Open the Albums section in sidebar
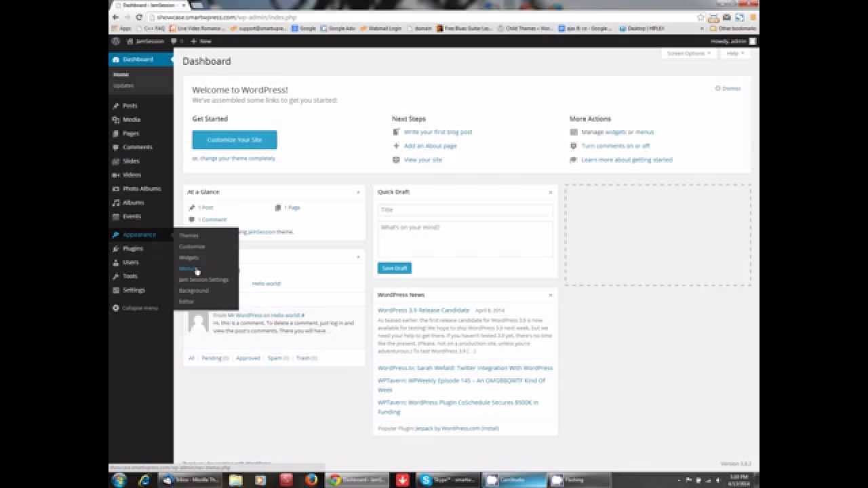The width and height of the screenshot is (868, 488). pos(133,203)
